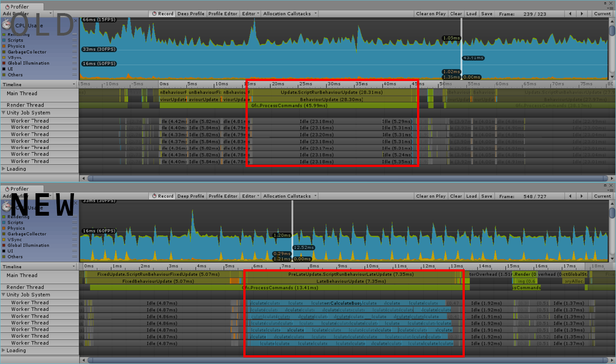
Task: Step to next frame in lower Profiler
Action: pos(582,196)
